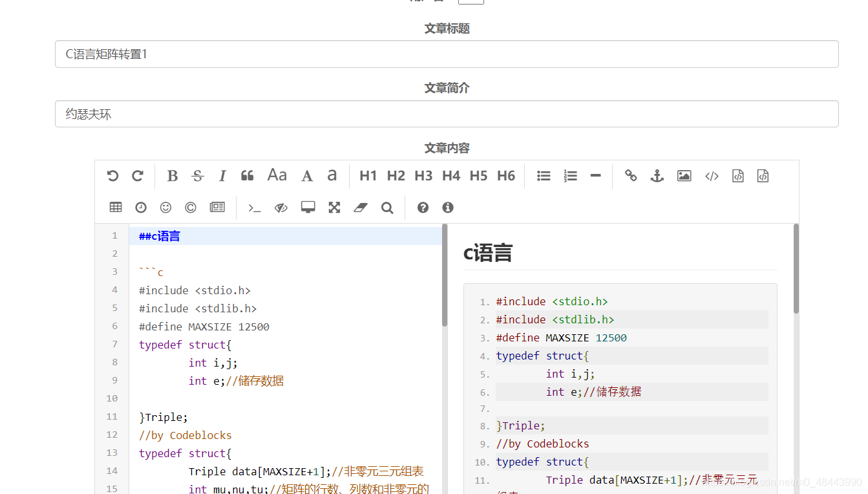The width and height of the screenshot is (868, 494).
Task: Click editor line 3 '```c'
Action: (x=151, y=272)
